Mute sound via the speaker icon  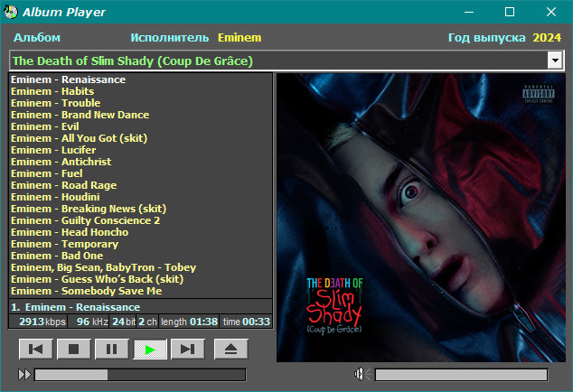tap(362, 374)
